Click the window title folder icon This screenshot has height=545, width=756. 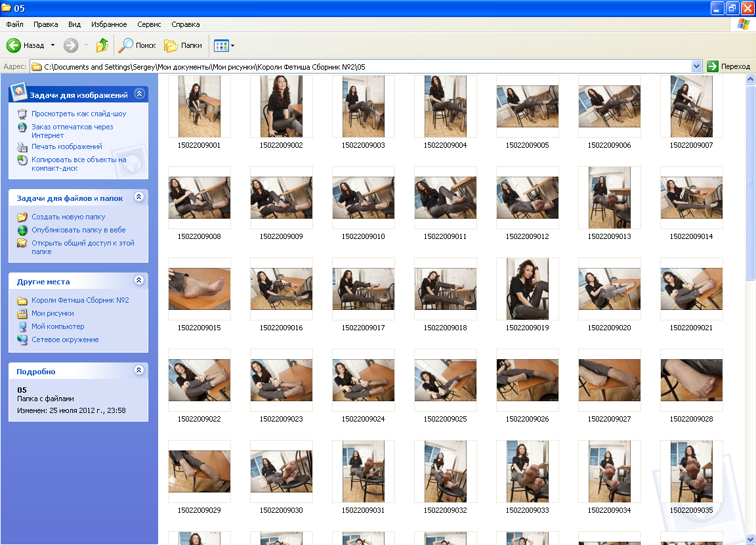7,8
